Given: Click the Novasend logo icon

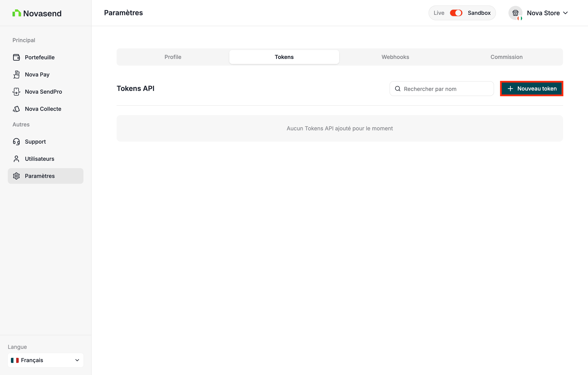Looking at the screenshot, I should click(17, 13).
